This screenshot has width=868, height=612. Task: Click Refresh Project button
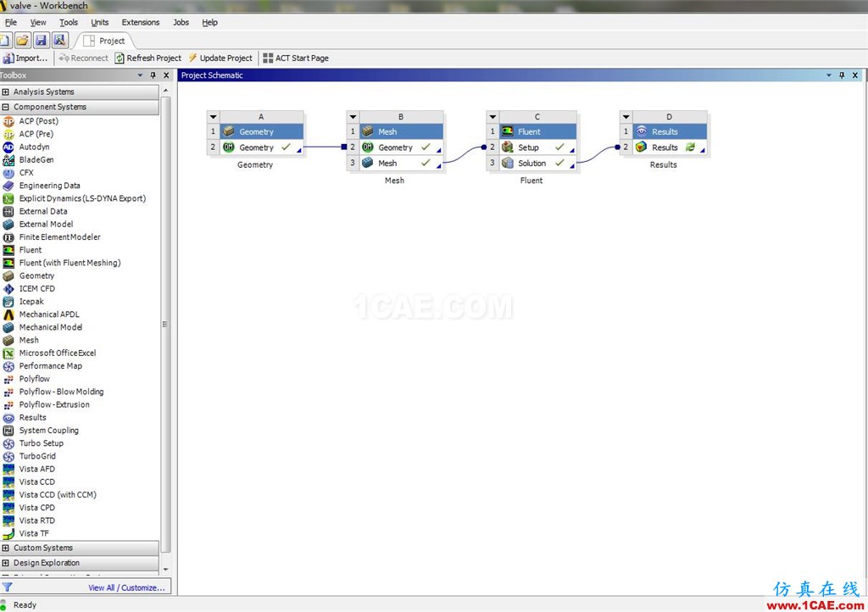(148, 58)
